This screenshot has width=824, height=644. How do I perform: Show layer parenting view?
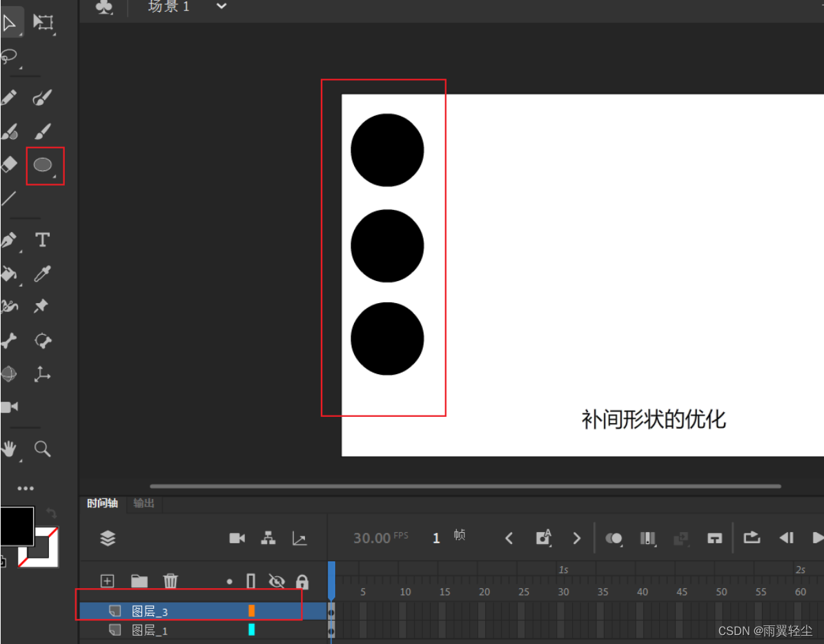(x=268, y=538)
